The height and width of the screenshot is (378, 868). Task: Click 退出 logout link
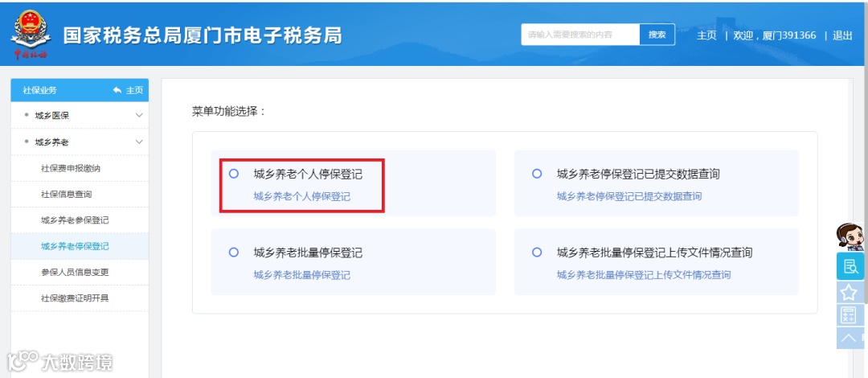point(842,35)
